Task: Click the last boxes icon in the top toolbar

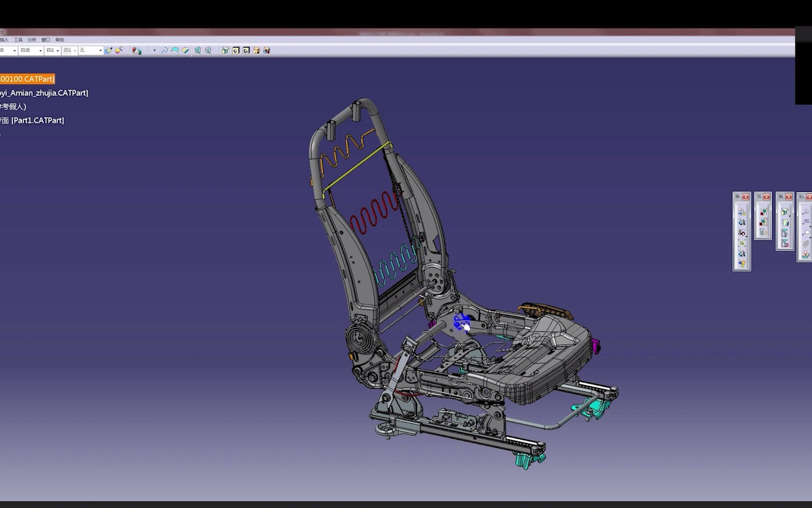Action: [267, 50]
